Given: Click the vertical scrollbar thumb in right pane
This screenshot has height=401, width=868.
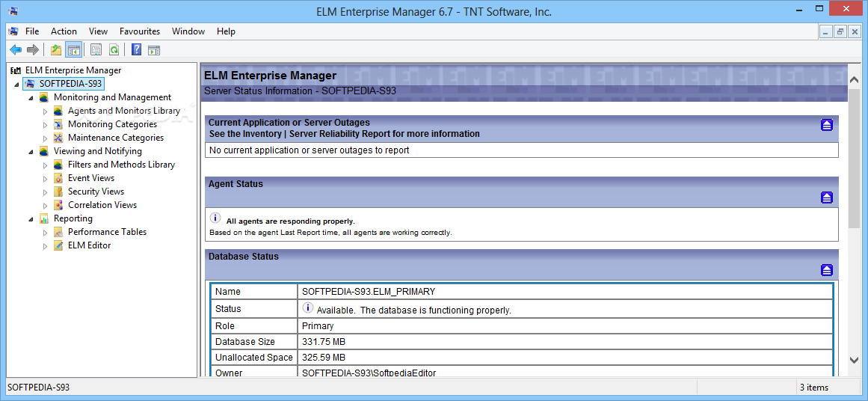Looking at the screenshot, I should pos(854,158).
